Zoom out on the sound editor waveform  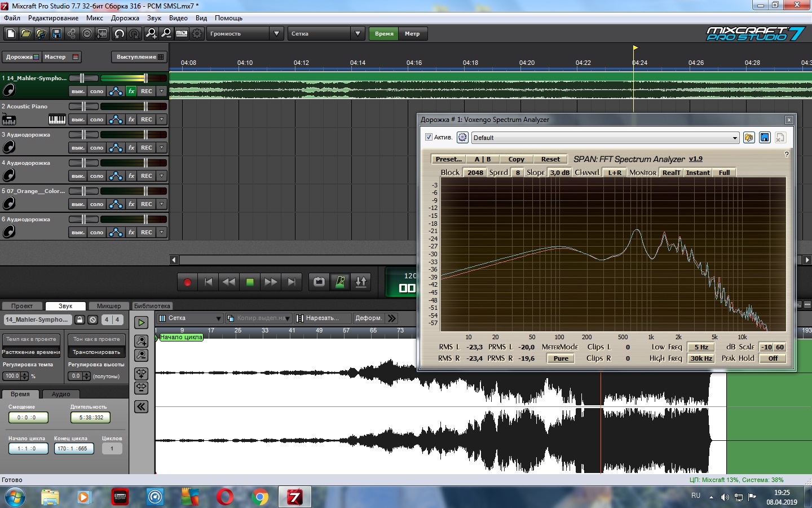[x=141, y=355]
